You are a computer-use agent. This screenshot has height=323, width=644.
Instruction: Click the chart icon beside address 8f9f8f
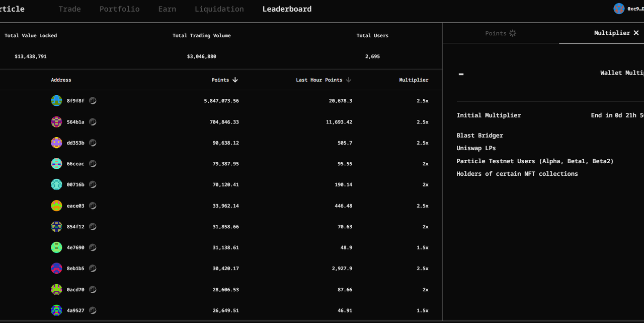pyautogui.click(x=93, y=101)
